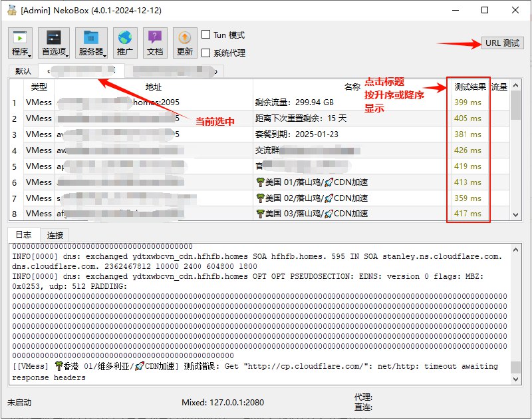
Task: Switch to the 默认 group tab
Action: pyautogui.click(x=23, y=71)
